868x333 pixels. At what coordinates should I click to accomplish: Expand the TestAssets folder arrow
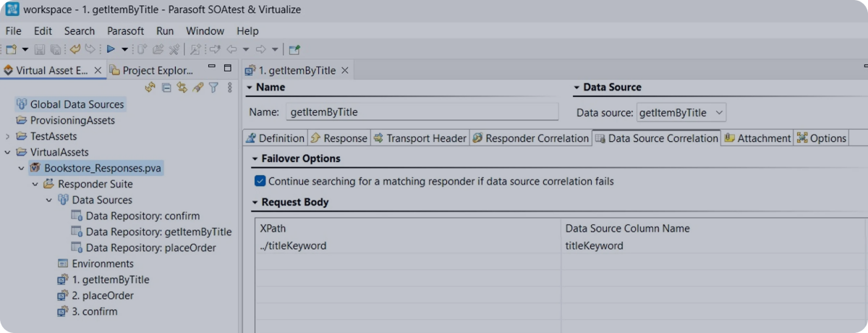[8, 136]
